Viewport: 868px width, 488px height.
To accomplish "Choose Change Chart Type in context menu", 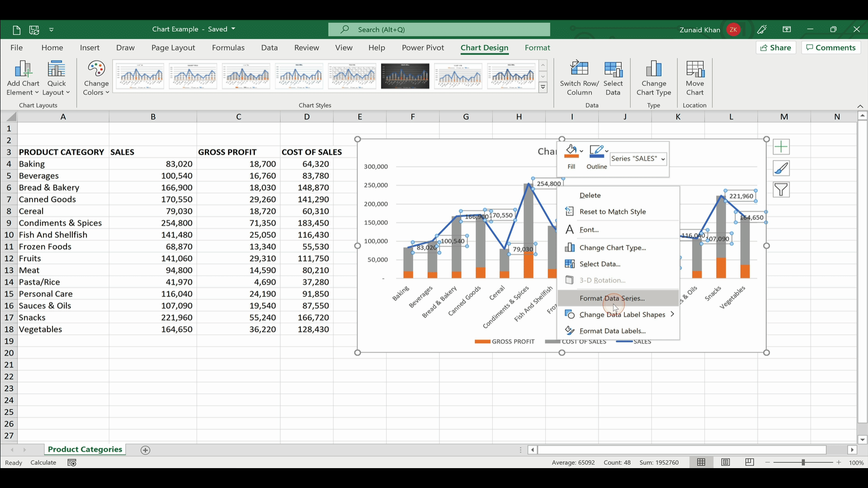I will coord(618,248).
